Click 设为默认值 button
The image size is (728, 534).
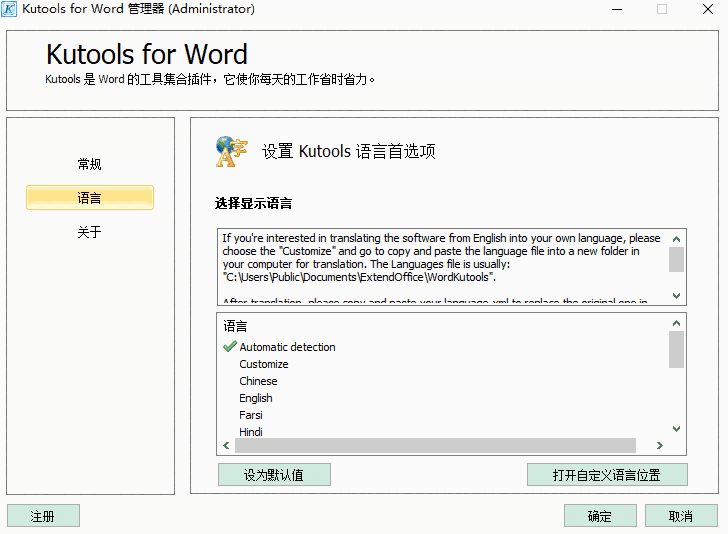point(274,475)
